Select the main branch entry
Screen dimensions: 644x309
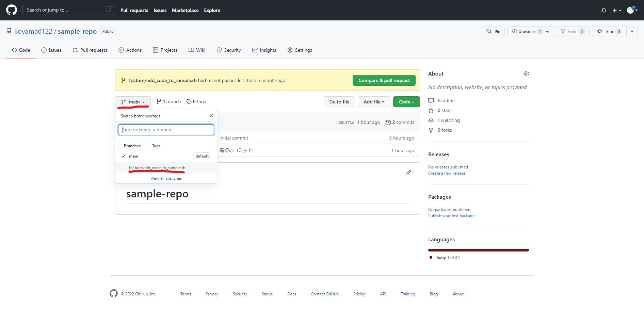click(x=166, y=156)
